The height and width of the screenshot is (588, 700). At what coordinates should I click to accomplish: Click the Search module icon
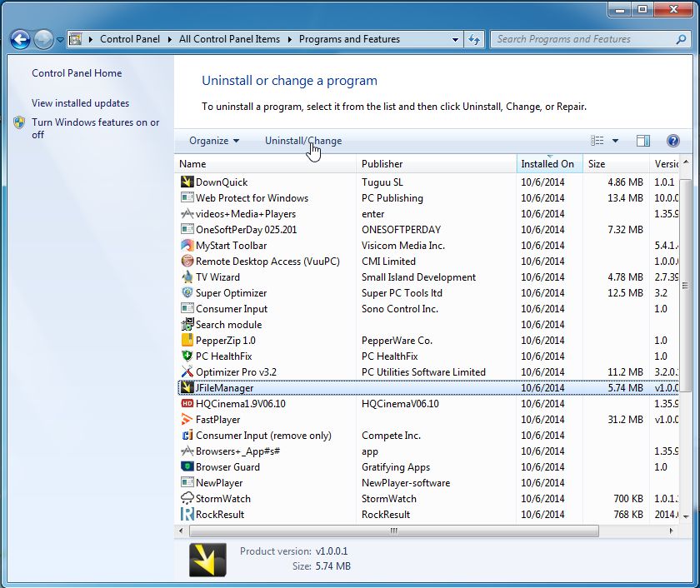(x=187, y=324)
